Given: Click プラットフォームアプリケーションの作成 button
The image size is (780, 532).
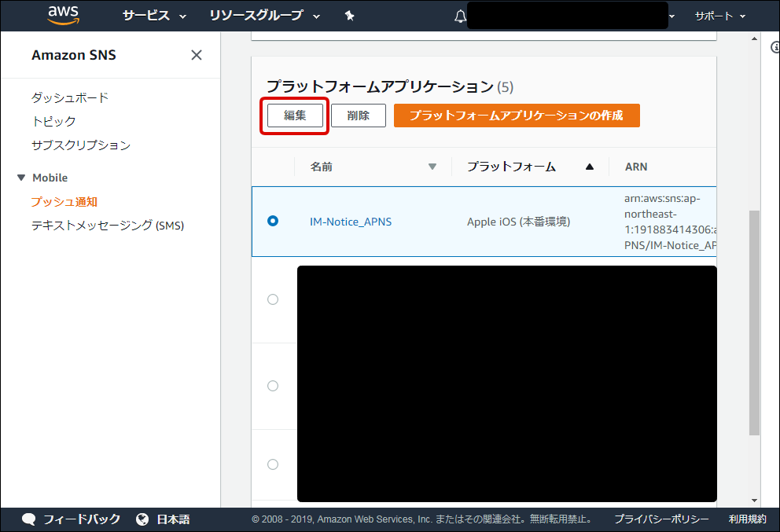Looking at the screenshot, I should [517, 116].
